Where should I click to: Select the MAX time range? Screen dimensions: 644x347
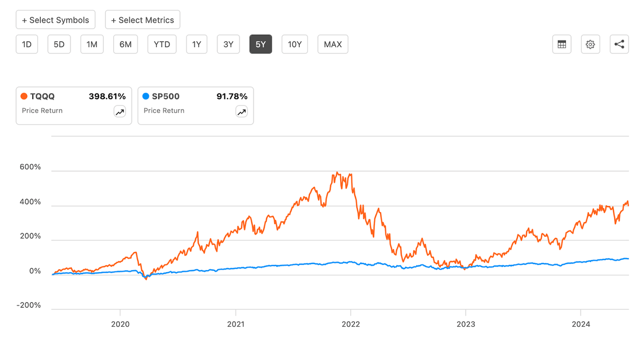click(x=333, y=44)
